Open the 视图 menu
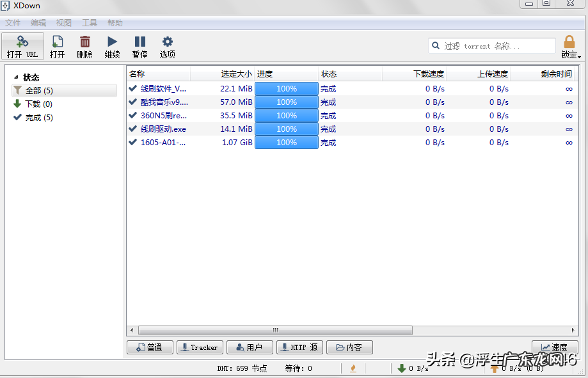 64,23
